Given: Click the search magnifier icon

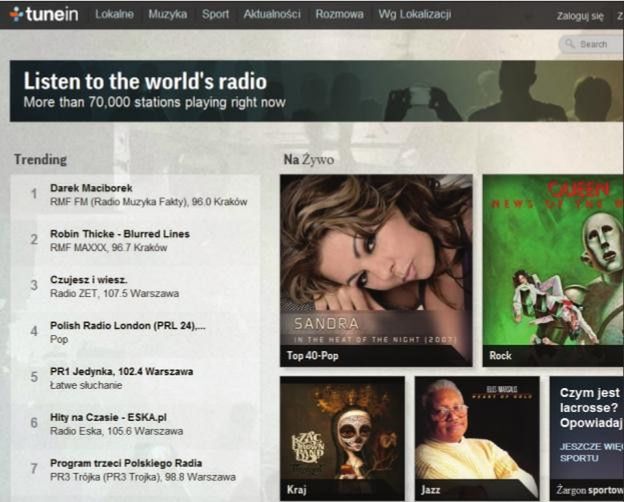Looking at the screenshot, I should 570,43.
